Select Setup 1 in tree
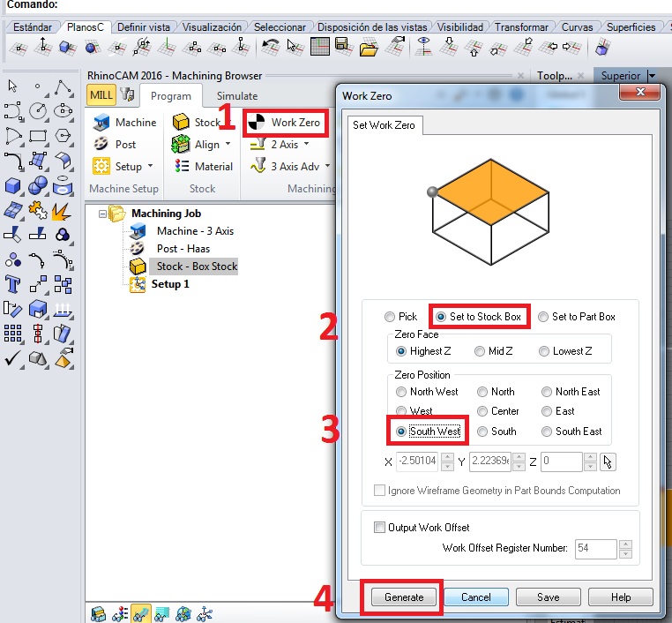672x623 pixels. click(x=170, y=284)
